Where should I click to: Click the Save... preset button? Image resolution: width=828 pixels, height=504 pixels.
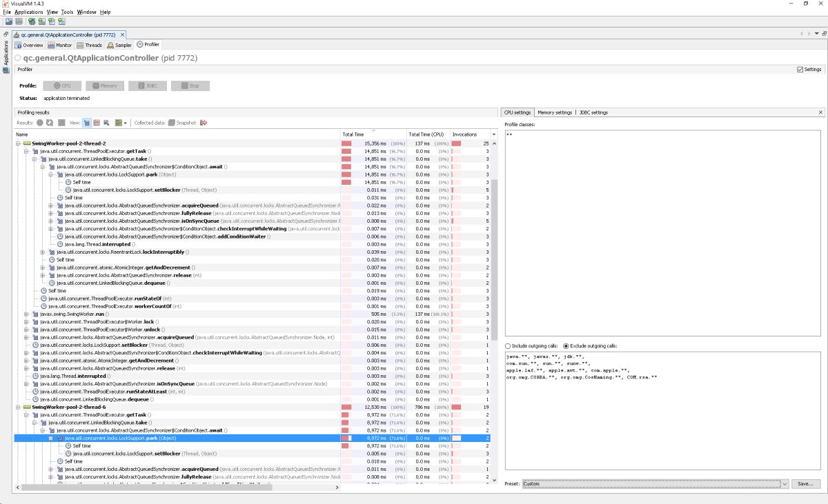tap(806, 484)
